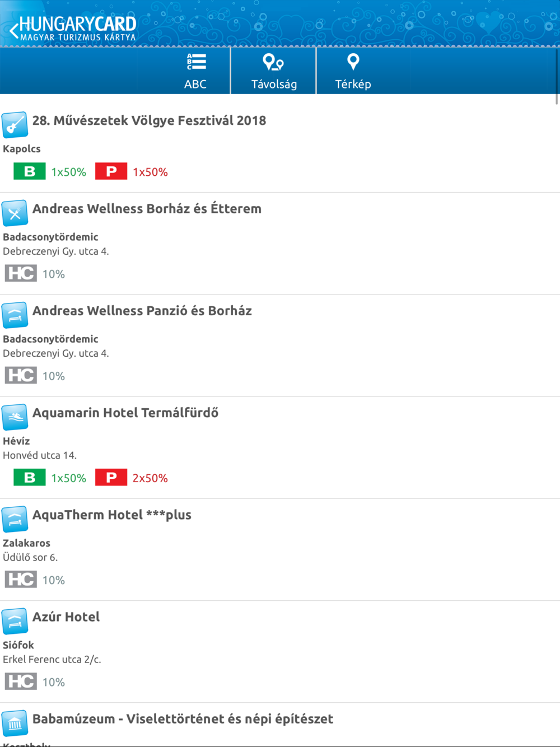This screenshot has height=747, width=560.
Task: Click the vertical scrollbar on right edge
Action: [557, 76]
